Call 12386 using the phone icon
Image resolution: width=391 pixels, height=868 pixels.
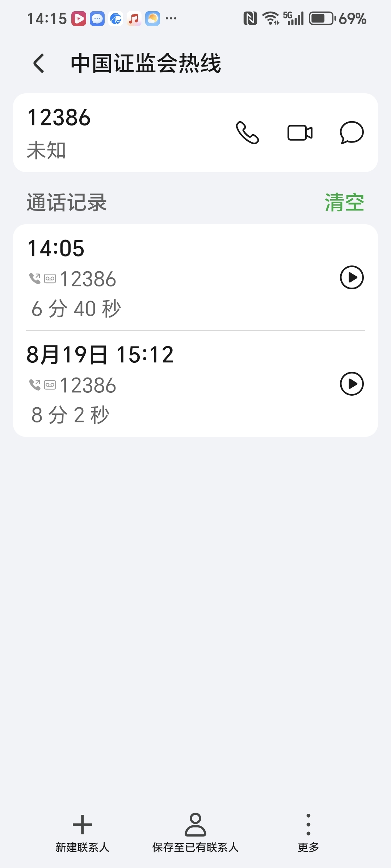click(x=247, y=132)
